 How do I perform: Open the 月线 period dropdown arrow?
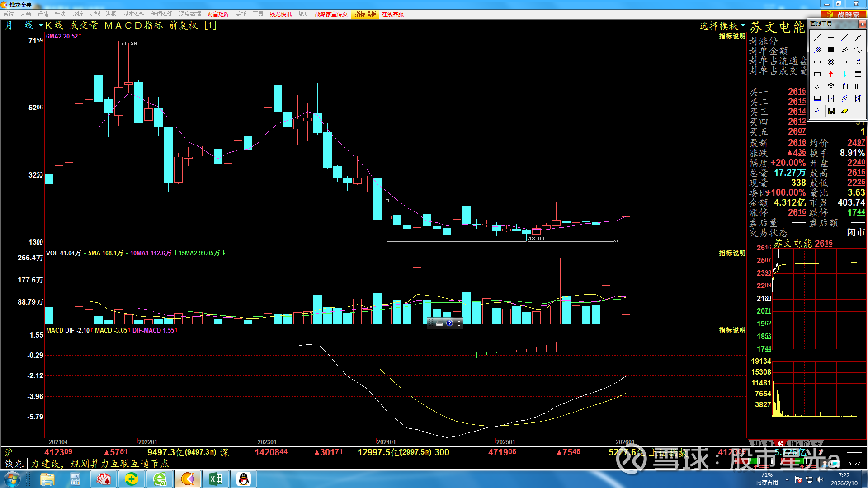[x=41, y=26]
